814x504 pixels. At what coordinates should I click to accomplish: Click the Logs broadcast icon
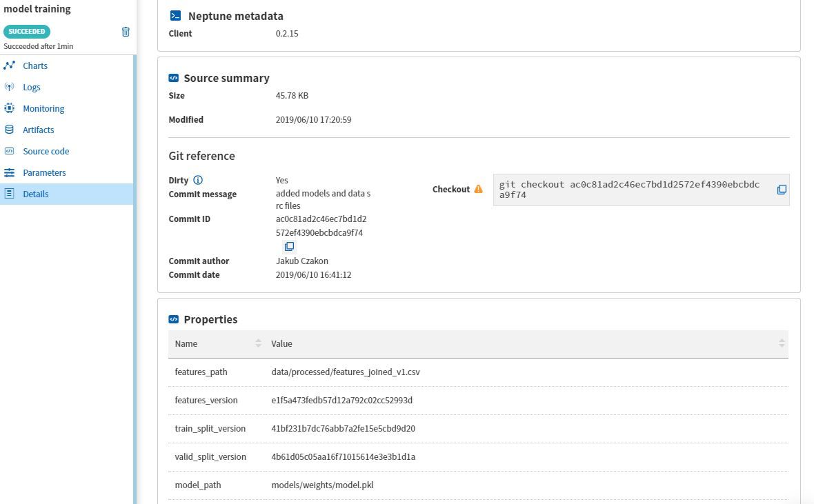click(10, 87)
